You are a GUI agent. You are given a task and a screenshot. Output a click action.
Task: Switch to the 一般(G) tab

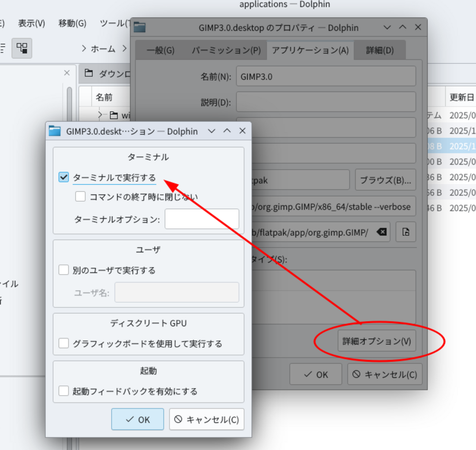tap(160, 50)
